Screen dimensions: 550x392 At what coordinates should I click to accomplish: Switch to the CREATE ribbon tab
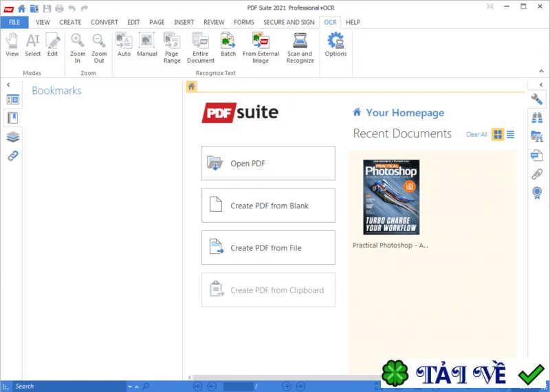pos(70,22)
